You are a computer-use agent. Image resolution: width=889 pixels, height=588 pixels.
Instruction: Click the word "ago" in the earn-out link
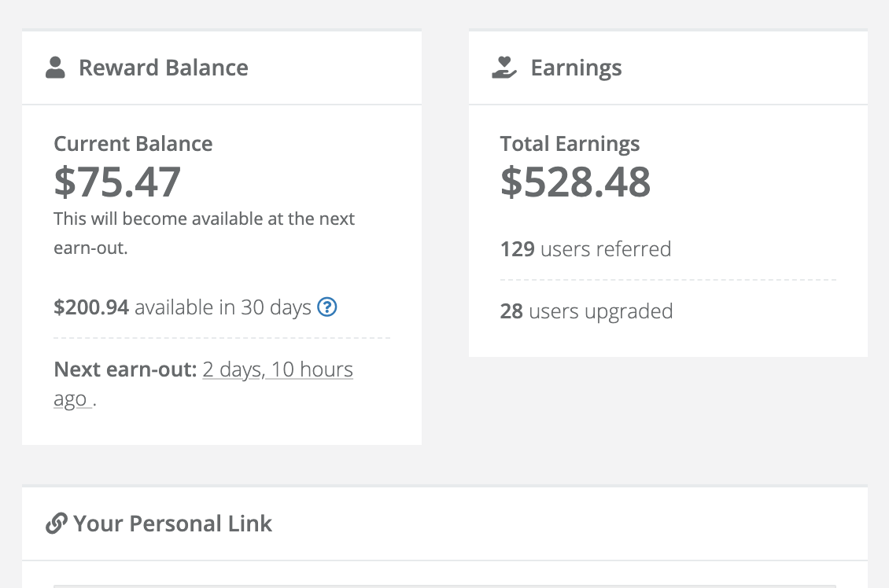pos(70,399)
